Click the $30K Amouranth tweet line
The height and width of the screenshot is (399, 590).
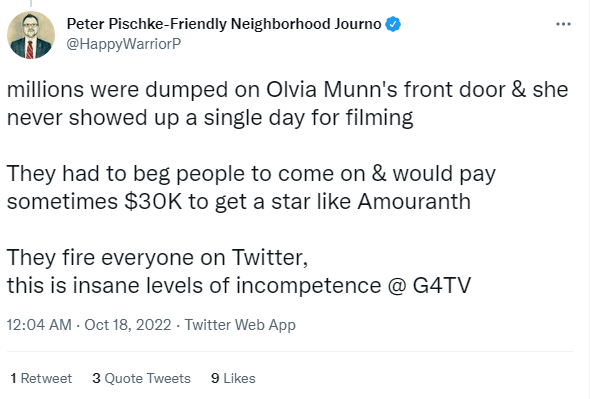click(x=239, y=202)
